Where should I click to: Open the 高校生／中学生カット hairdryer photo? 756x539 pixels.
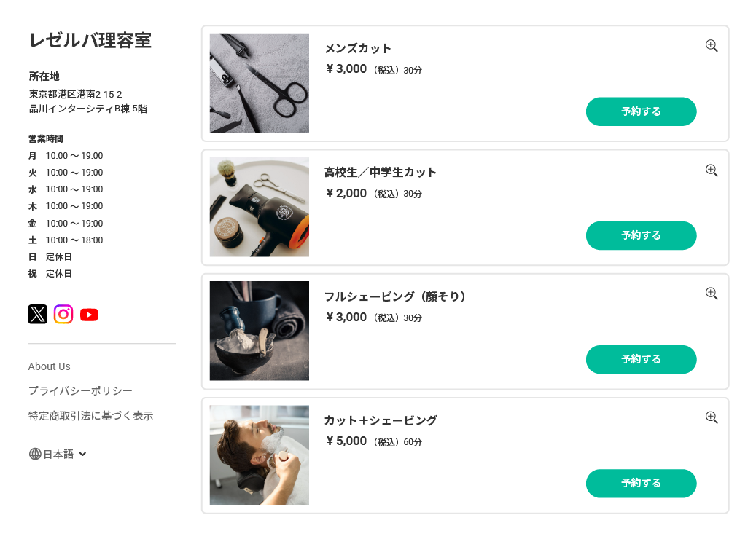pos(260,207)
